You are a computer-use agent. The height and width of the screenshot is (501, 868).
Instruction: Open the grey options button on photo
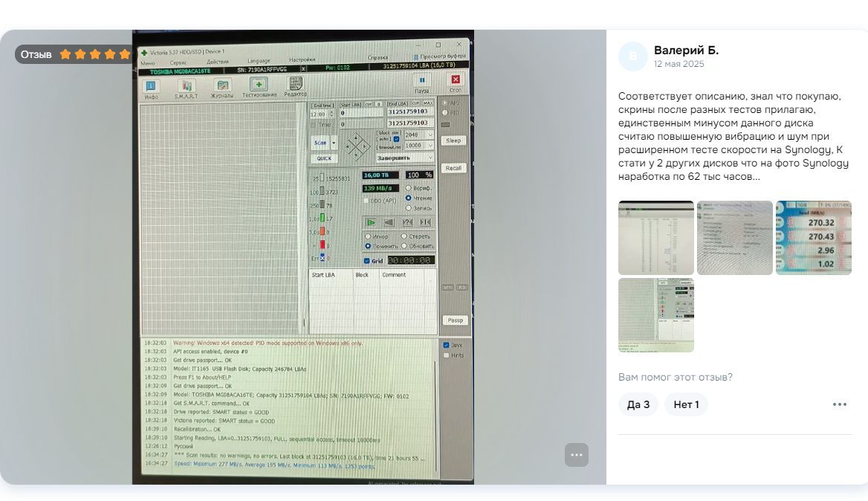(576, 455)
